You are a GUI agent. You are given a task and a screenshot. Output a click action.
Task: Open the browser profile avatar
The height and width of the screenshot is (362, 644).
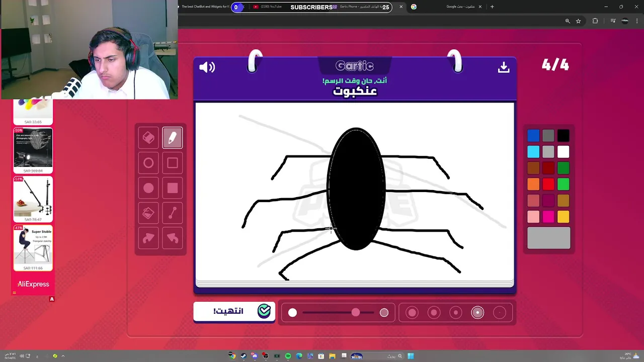[x=625, y=21]
